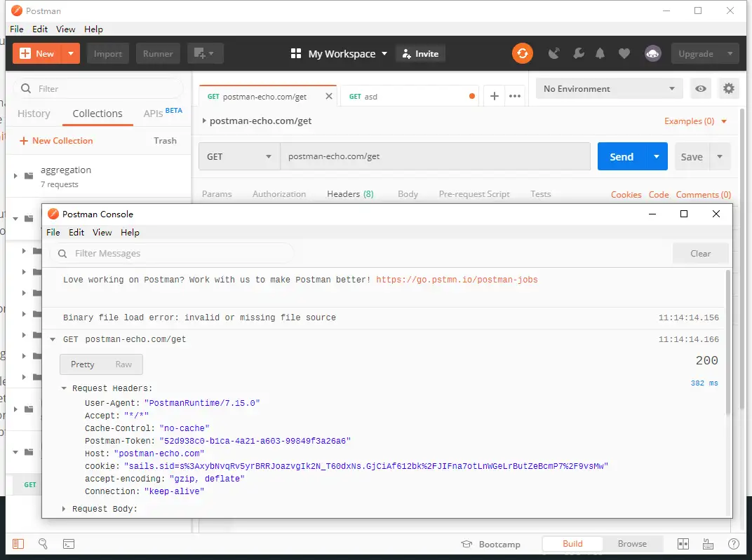Toggle the two-pane layout icon
752x560 pixels.
(x=683, y=544)
